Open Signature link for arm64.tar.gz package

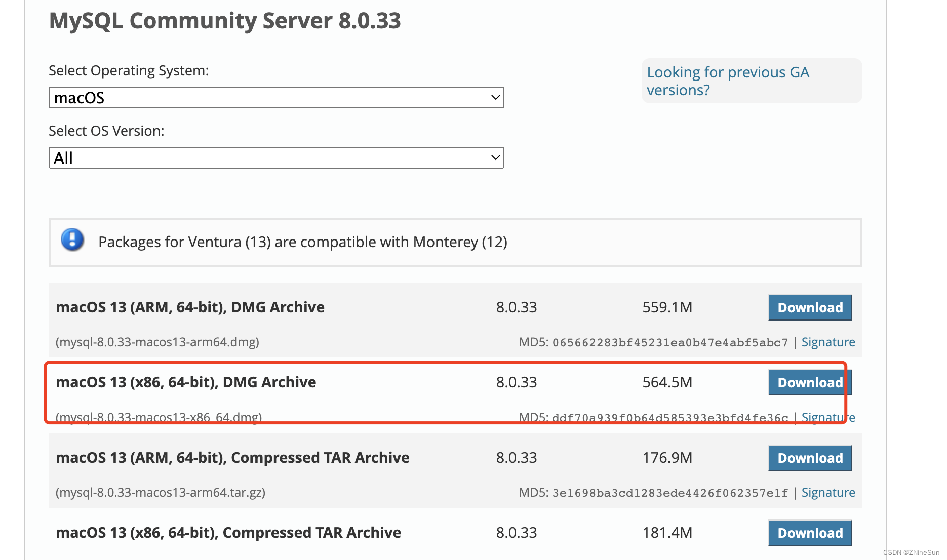(828, 492)
